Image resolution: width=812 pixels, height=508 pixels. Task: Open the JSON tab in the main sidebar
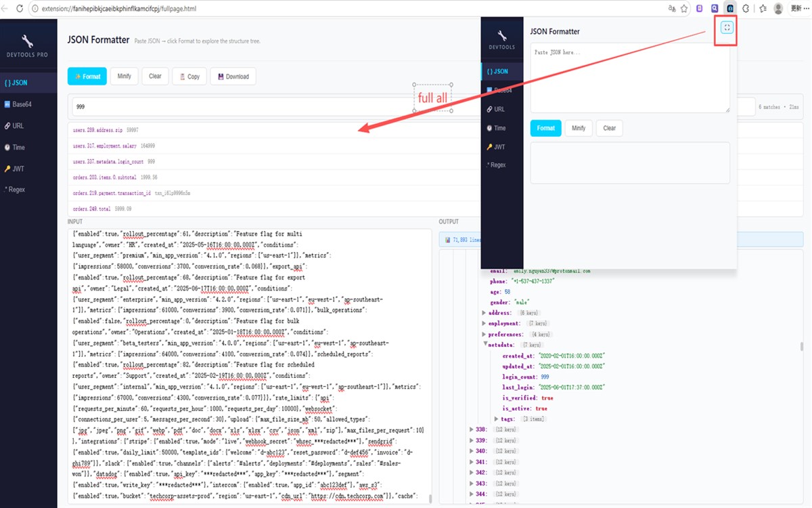click(x=28, y=83)
